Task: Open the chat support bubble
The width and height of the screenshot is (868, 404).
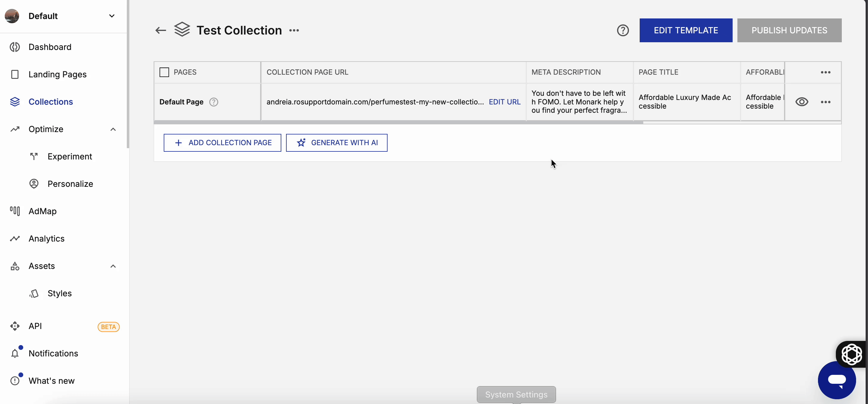Action: (x=837, y=380)
